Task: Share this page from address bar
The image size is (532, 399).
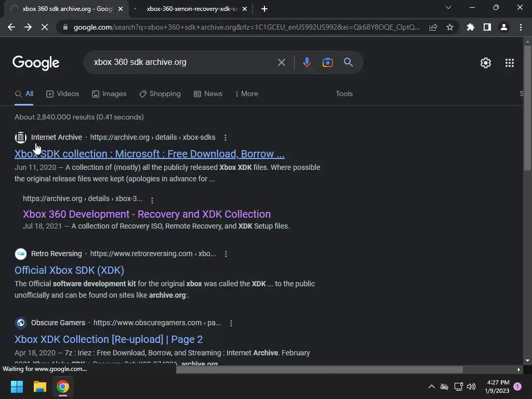Action: (433, 27)
